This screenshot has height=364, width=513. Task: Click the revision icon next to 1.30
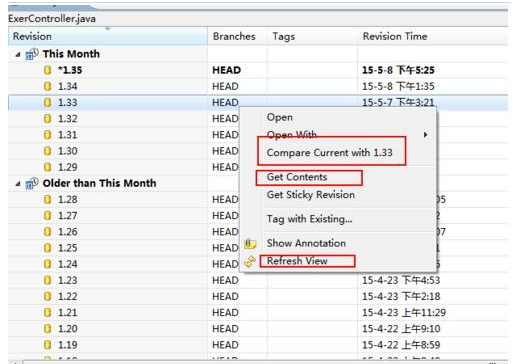coord(48,151)
